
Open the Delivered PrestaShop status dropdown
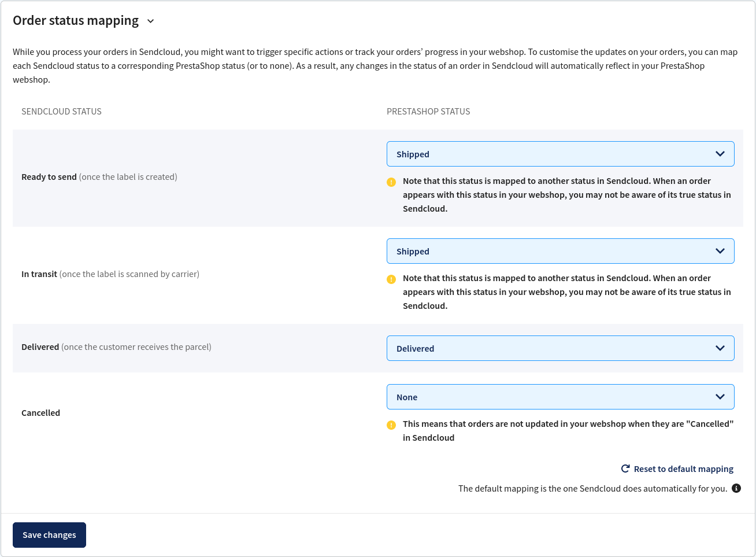560,348
